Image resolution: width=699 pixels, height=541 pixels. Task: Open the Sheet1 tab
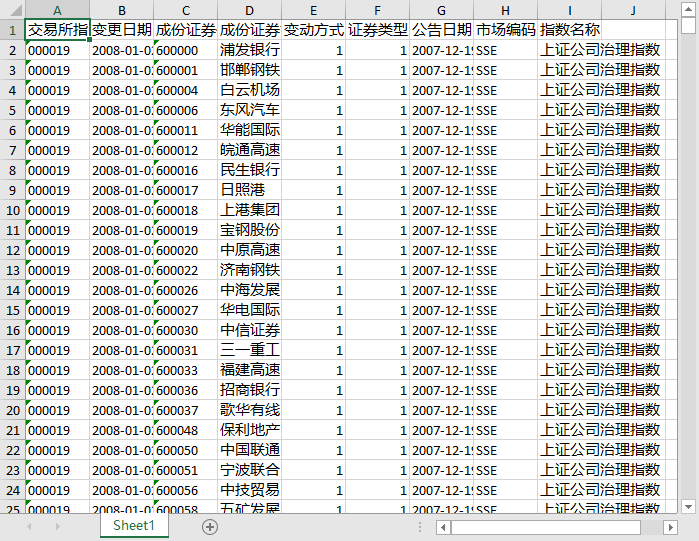coord(134,525)
